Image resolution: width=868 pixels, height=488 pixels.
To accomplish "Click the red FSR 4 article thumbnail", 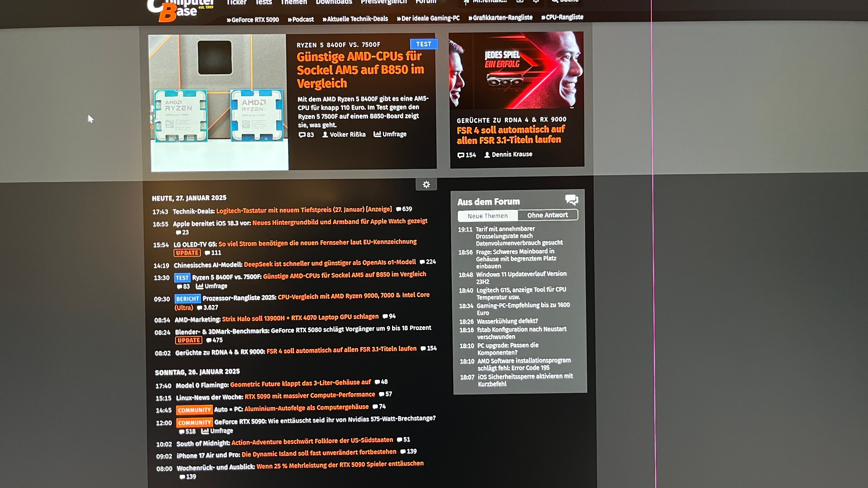I will [516, 71].
